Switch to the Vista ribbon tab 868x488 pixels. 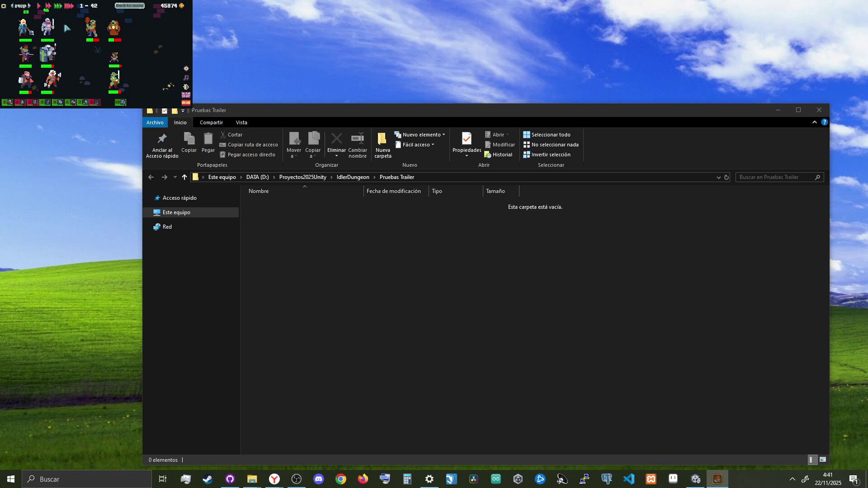241,122
